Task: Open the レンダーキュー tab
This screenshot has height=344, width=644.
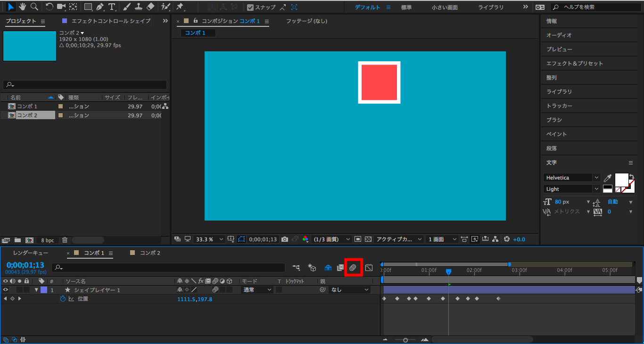Action: pyautogui.click(x=31, y=253)
